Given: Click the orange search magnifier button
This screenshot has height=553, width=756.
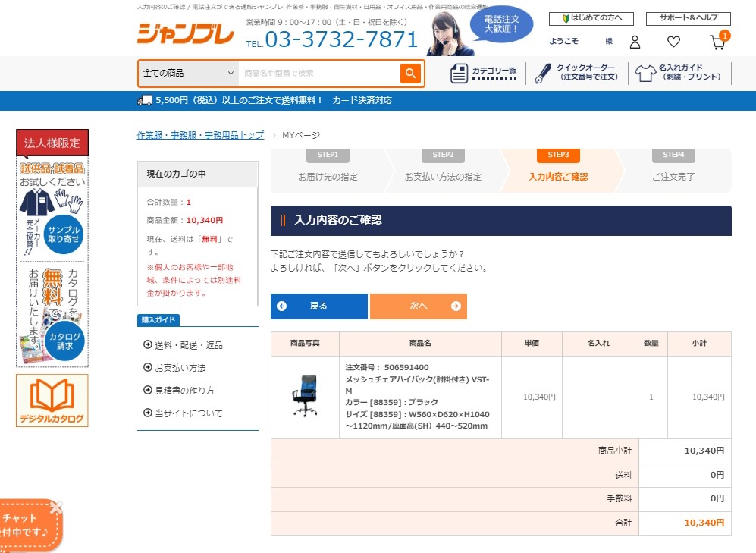Looking at the screenshot, I should [410, 74].
